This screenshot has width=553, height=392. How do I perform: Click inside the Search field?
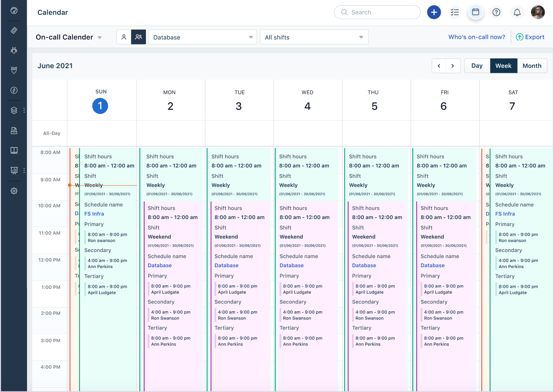[x=377, y=12]
